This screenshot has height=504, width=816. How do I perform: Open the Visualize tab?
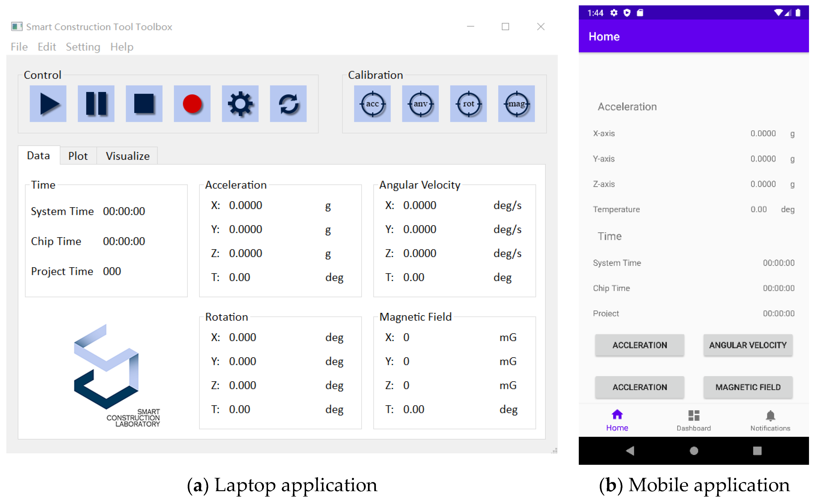pos(127,156)
